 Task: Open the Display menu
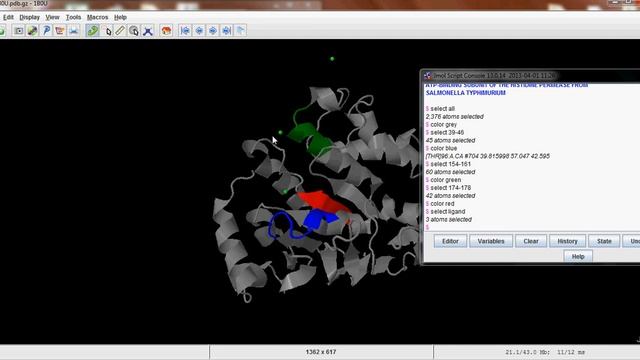click(29, 17)
